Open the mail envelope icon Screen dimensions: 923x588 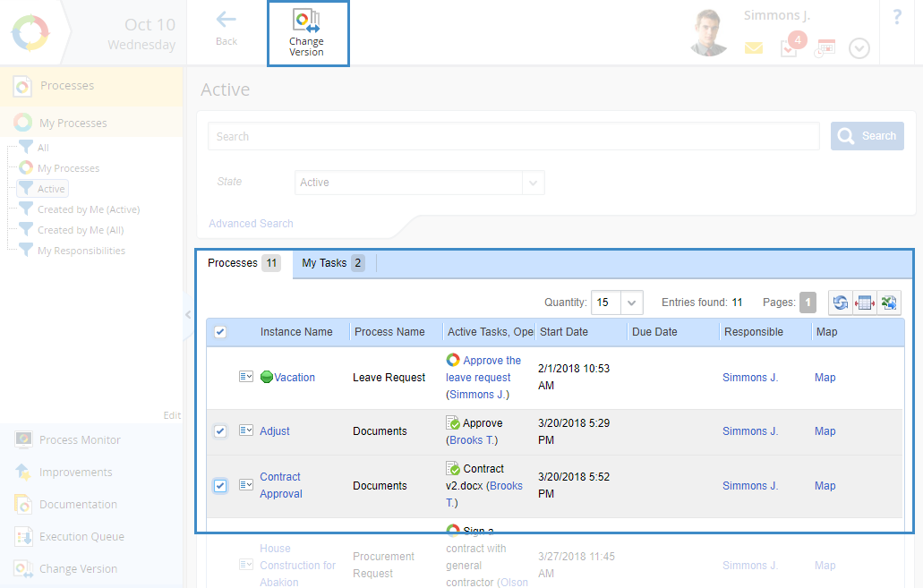(754, 48)
